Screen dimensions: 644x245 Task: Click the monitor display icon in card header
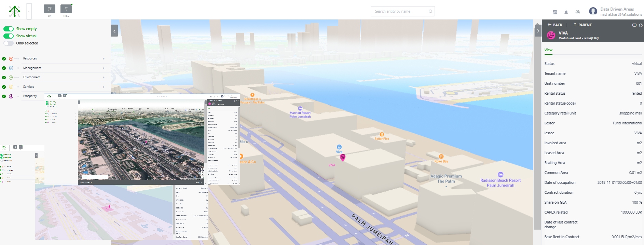pos(634,25)
